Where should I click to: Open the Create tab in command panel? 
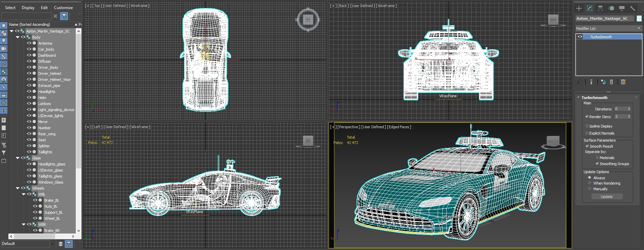579,8
